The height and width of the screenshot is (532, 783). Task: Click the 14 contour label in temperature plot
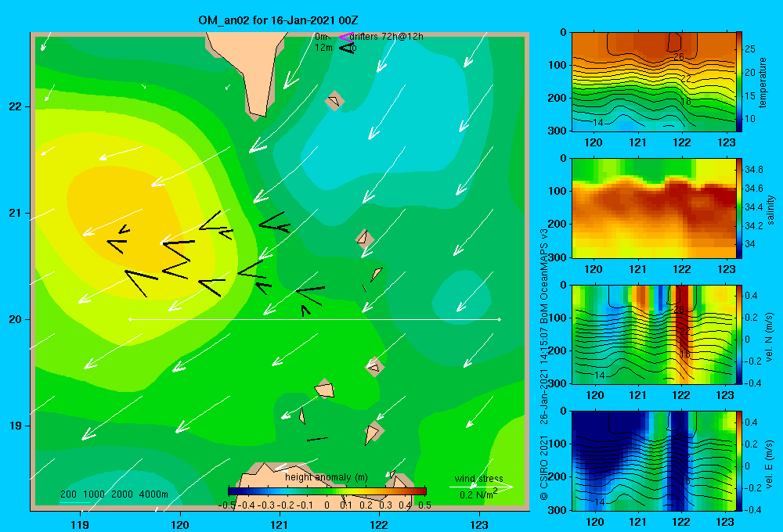tap(598, 122)
